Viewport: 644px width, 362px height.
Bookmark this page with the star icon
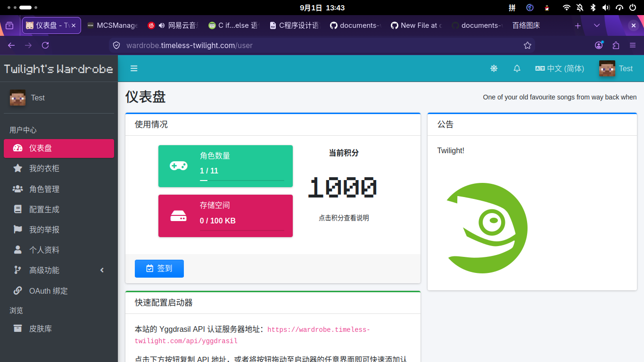click(528, 45)
